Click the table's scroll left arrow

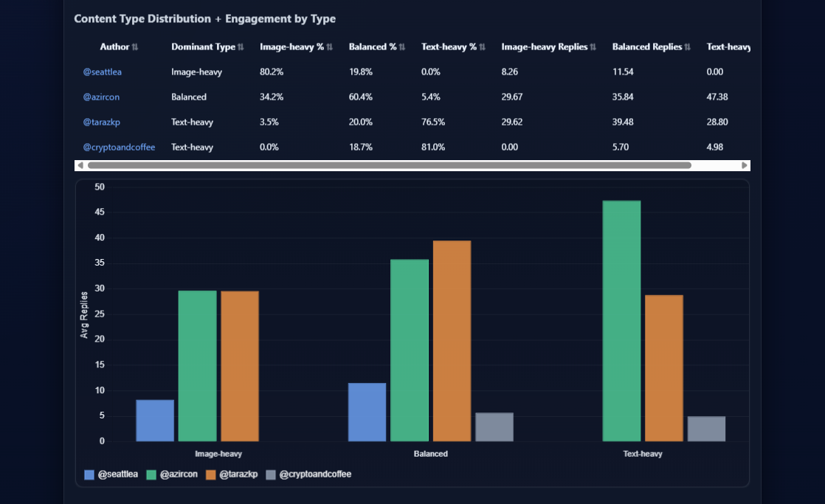80,165
